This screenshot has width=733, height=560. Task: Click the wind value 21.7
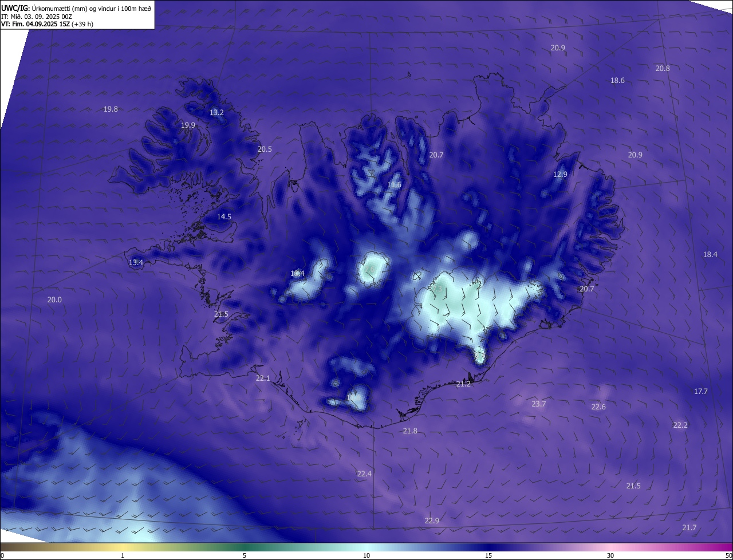[x=689, y=528]
